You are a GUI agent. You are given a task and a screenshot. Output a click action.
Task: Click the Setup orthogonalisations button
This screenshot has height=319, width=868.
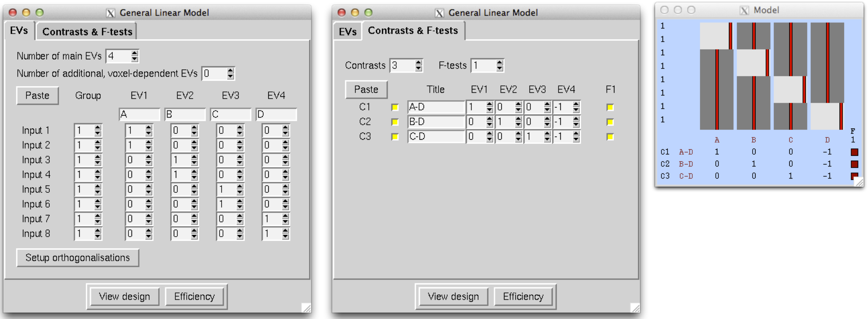point(78,258)
